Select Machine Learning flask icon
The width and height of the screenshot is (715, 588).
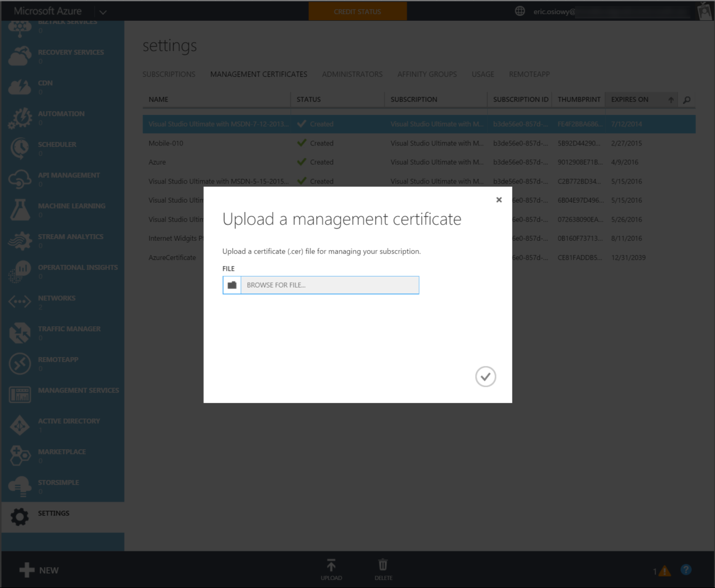click(x=20, y=210)
